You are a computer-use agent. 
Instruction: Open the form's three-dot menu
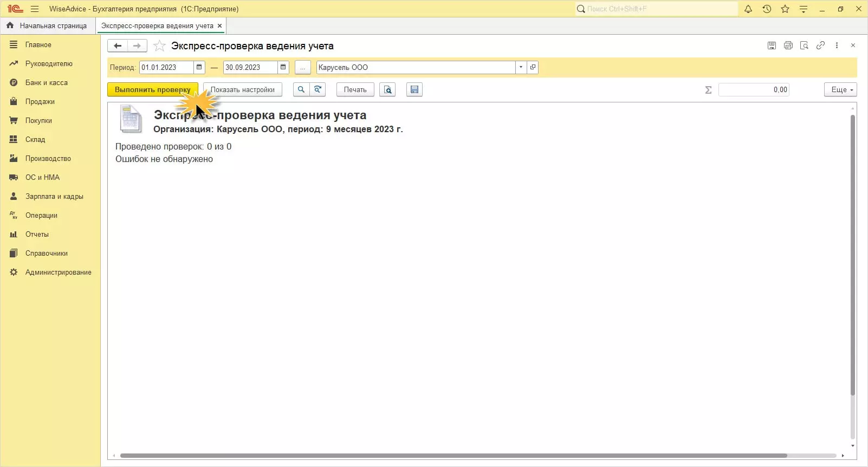coord(837,46)
